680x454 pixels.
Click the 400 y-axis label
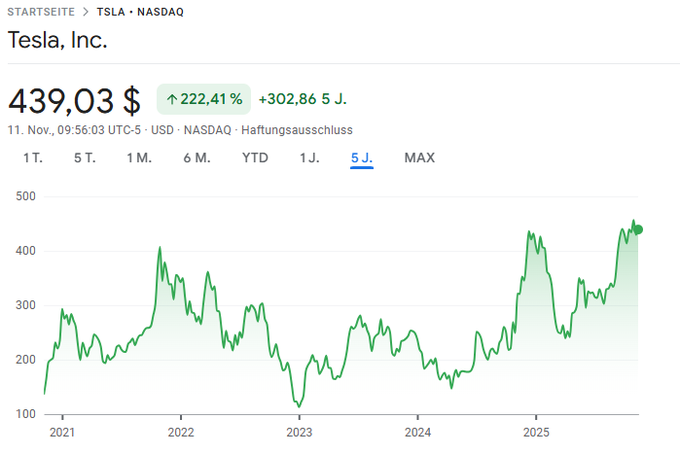(x=26, y=251)
